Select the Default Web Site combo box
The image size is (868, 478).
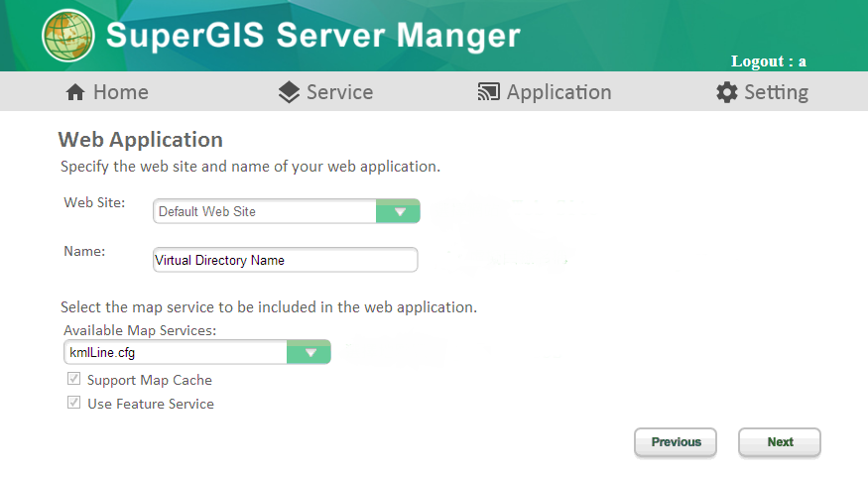pyautogui.click(x=287, y=211)
